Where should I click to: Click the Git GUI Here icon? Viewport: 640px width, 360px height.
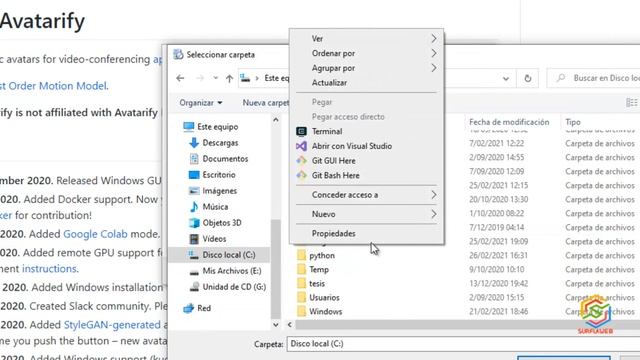pos(301,161)
